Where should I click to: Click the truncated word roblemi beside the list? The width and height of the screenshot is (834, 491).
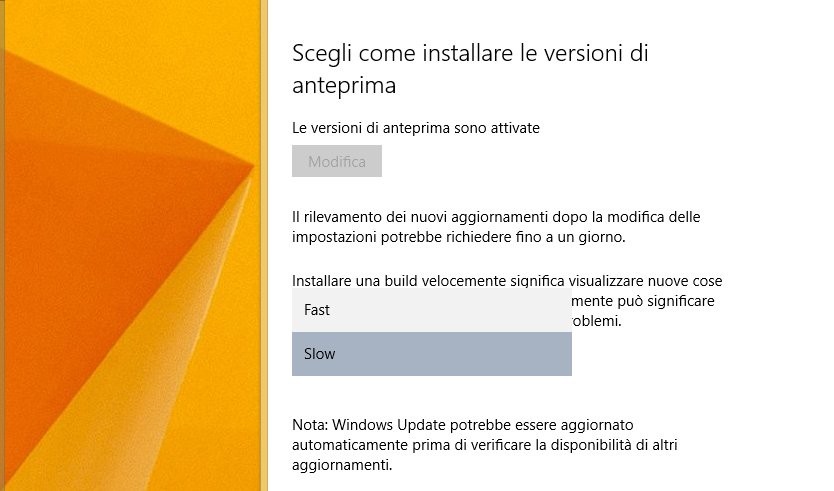pos(596,321)
